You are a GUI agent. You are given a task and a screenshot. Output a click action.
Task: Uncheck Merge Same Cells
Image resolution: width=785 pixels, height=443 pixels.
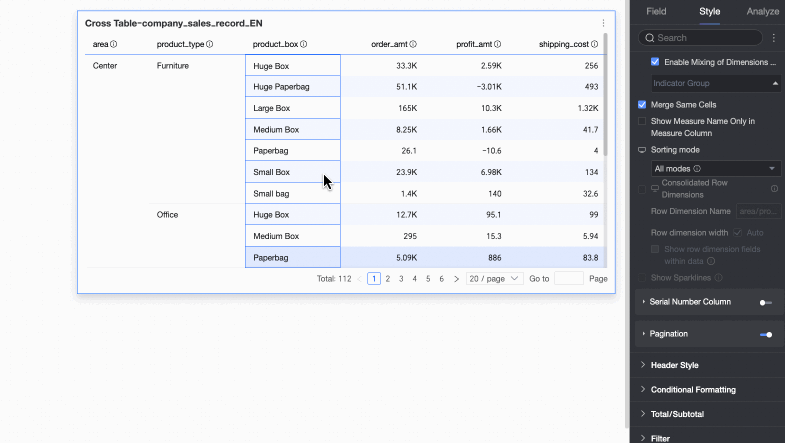coord(642,105)
